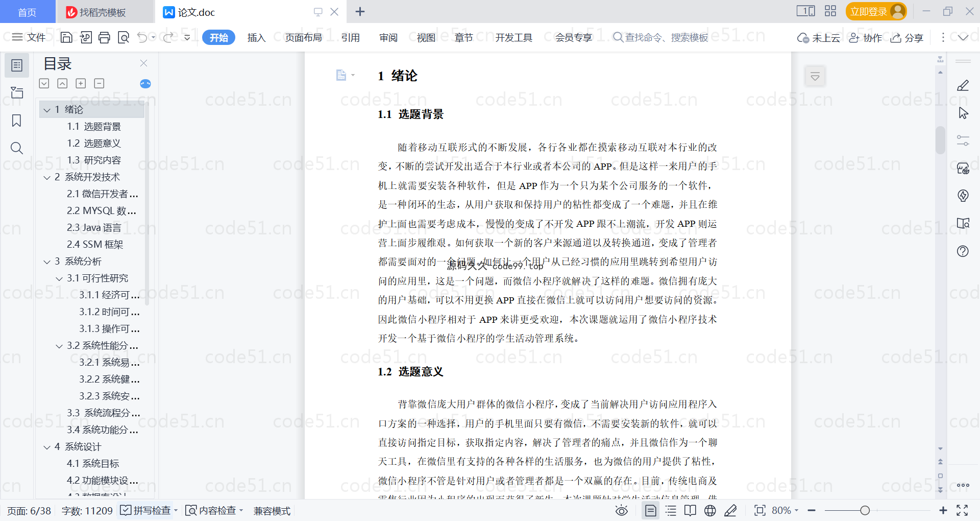Click the app grid icon in title bar
This screenshot has width=980, height=521.
pyautogui.click(x=830, y=11)
